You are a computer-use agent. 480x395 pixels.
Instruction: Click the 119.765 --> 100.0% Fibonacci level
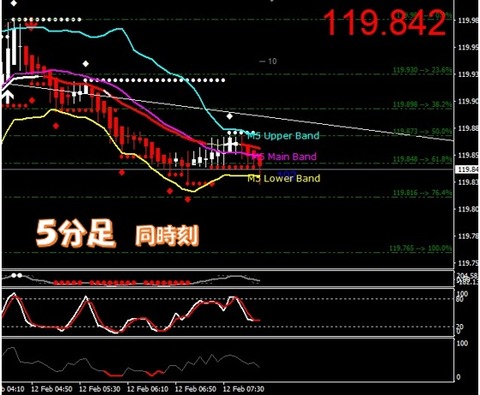(420, 248)
